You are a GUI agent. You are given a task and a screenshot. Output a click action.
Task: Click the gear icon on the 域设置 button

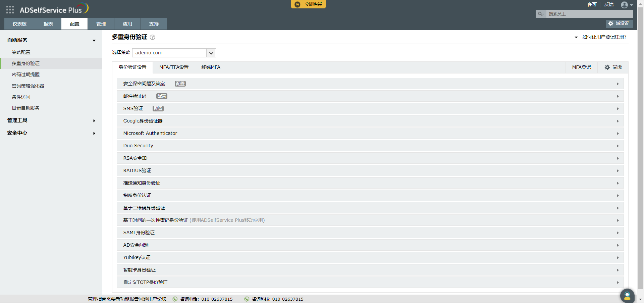pyautogui.click(x=610, y=23)
